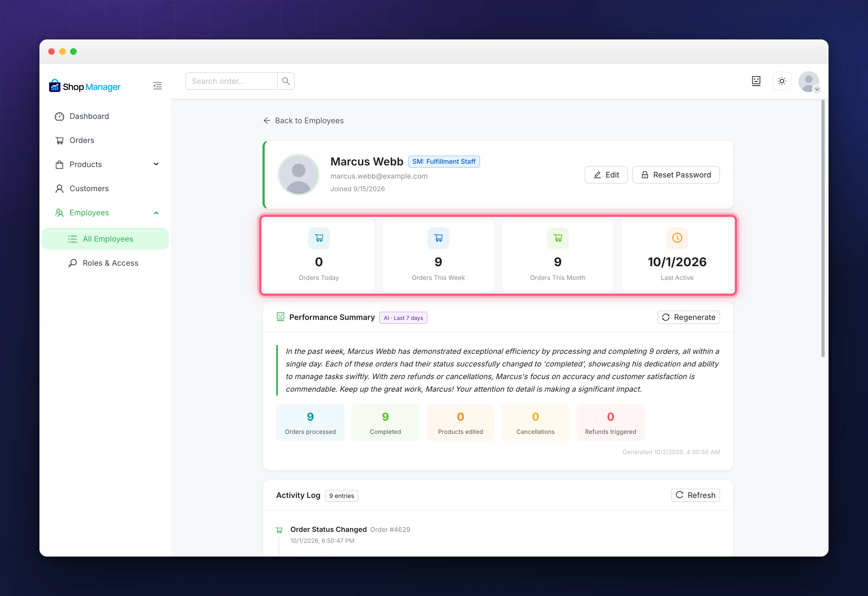Click the Generated 10/2/2026 timestamp
868x596 pixels.
point(671,452)
